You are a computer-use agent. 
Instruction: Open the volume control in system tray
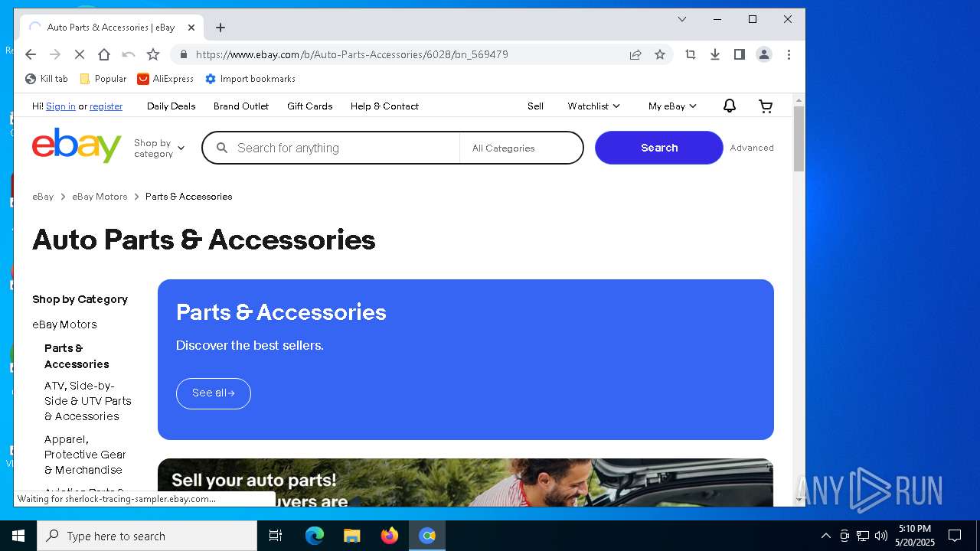pyautogui.click(x=881, y=536)
